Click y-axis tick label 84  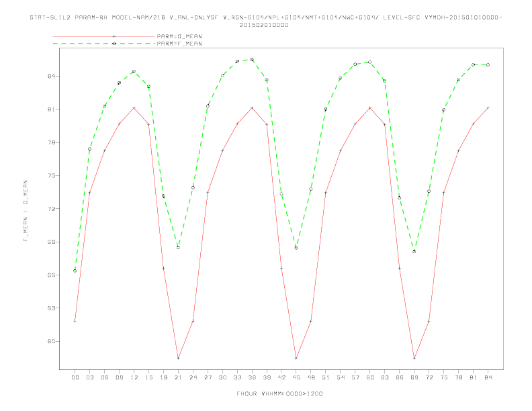click(51, 76)
